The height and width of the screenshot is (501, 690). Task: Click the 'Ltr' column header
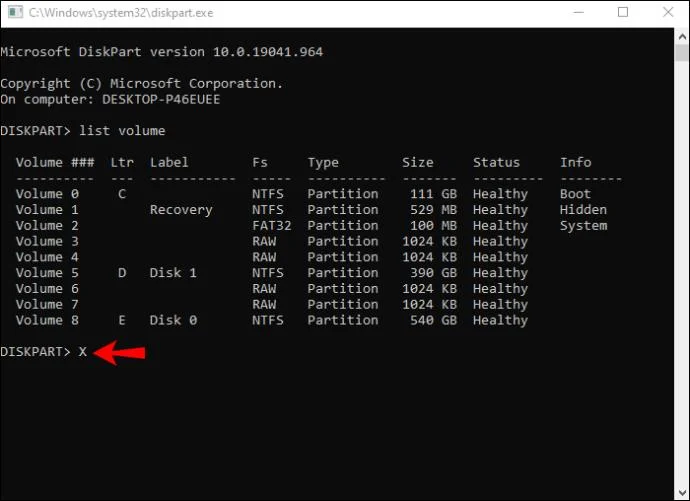click(x=122, y=162)
